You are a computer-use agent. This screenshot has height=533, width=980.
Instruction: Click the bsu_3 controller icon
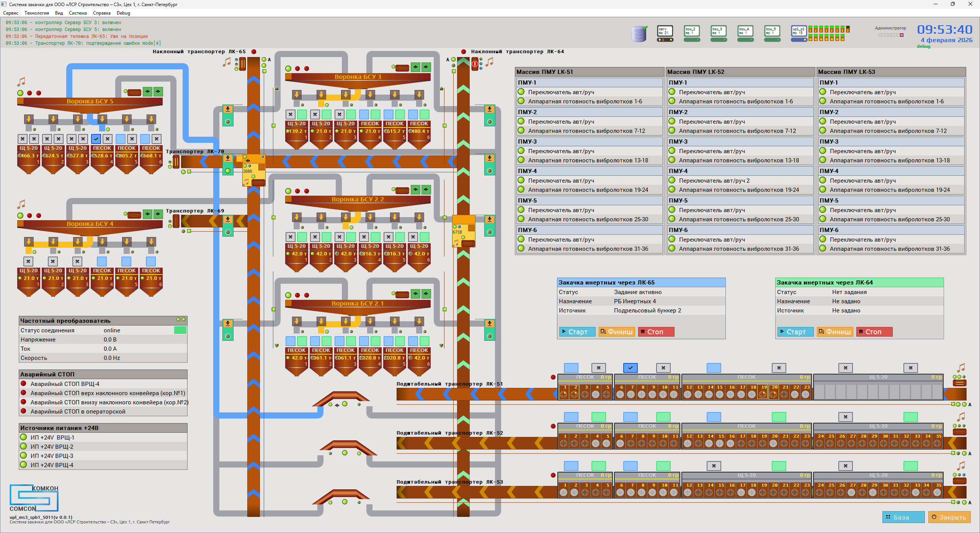tap(719, 31)
